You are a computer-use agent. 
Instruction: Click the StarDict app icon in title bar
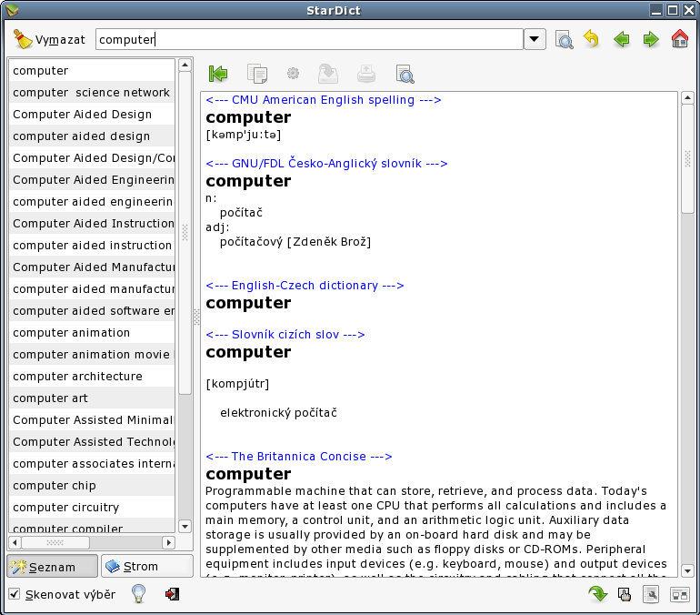12,10
